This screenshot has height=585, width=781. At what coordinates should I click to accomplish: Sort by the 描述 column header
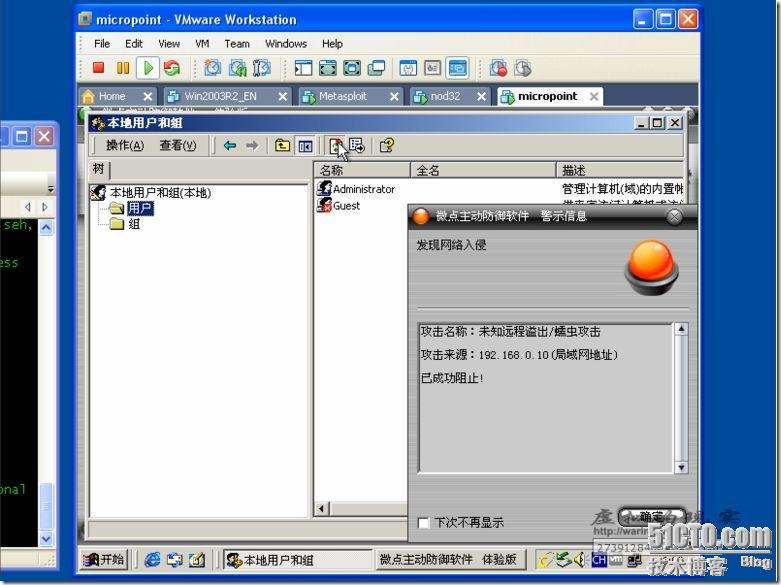[x=620, y=170]
